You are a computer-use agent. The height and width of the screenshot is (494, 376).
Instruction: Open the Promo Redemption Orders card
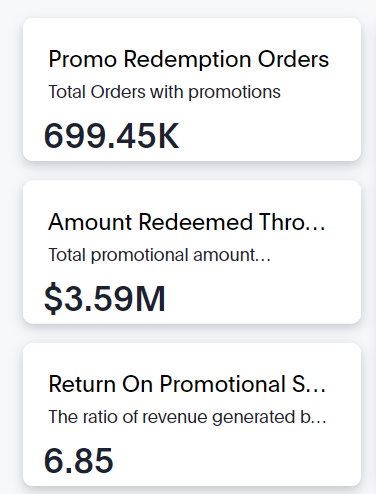(x=192, y=89)
